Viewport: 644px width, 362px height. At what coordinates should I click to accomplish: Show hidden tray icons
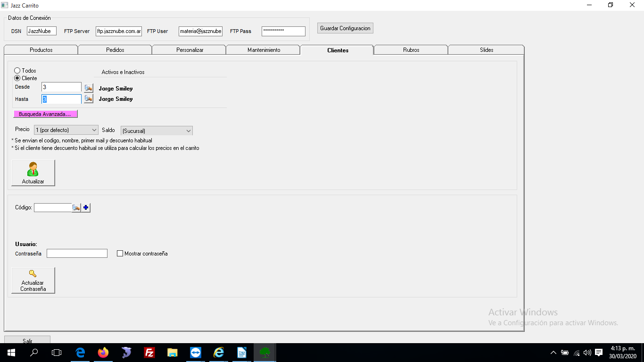point(553,353)
